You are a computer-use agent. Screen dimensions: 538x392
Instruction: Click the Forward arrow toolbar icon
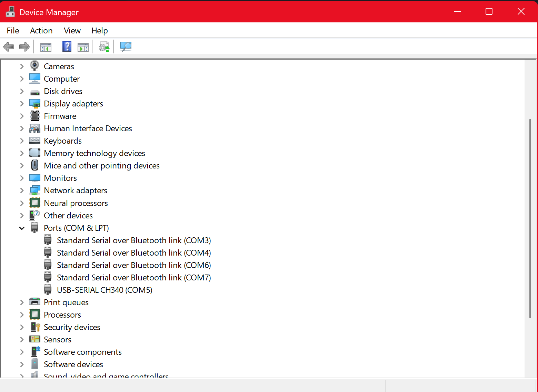(24, 47)
